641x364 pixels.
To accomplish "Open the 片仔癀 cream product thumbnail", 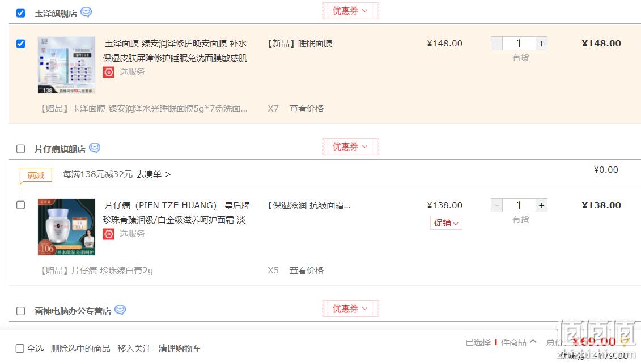I will (x=66, y=227).
